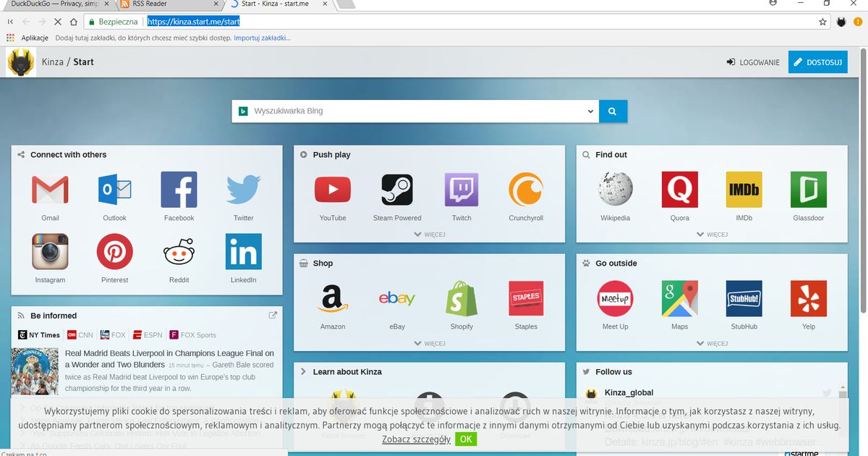Open the Reddit alien icon
The width and height of the screenshot is (868, 456).
tap(179, 252)
